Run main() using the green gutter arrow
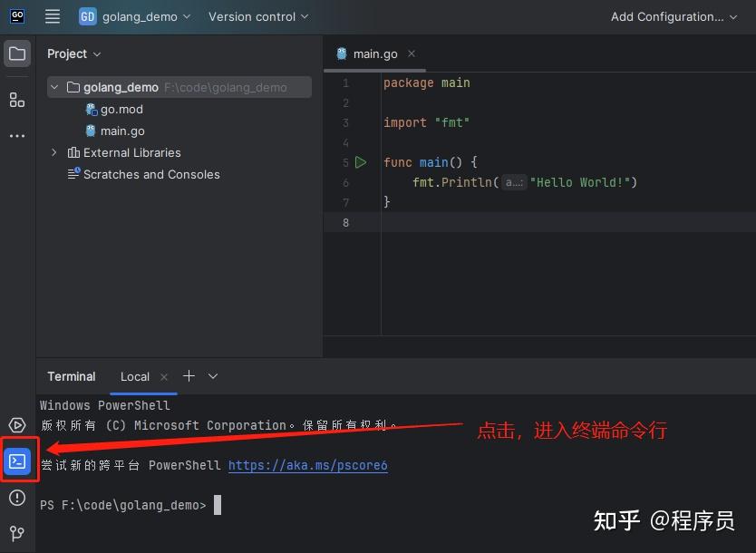The height and width of the screenshot is (553, 756). pos(361,161)
